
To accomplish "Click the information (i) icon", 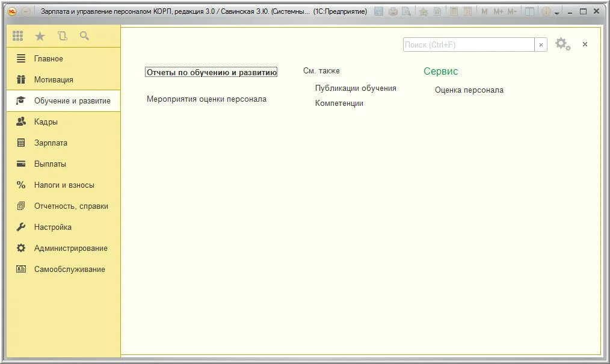I will [546, 10].
